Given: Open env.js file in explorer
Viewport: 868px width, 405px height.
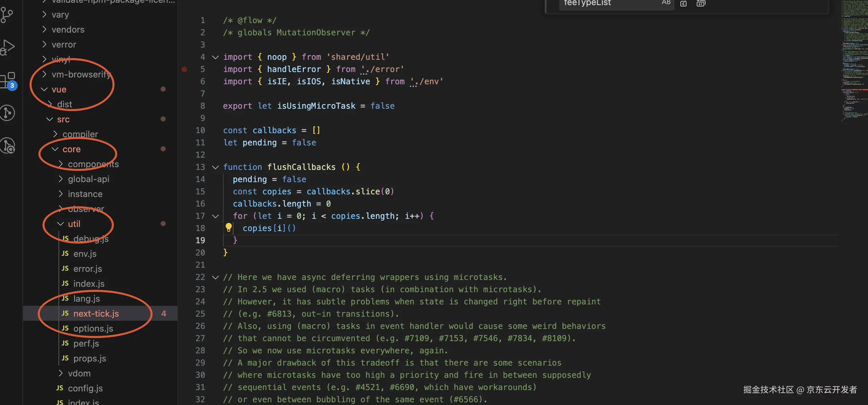Looking at the screenshot, I should pos(85,254).
